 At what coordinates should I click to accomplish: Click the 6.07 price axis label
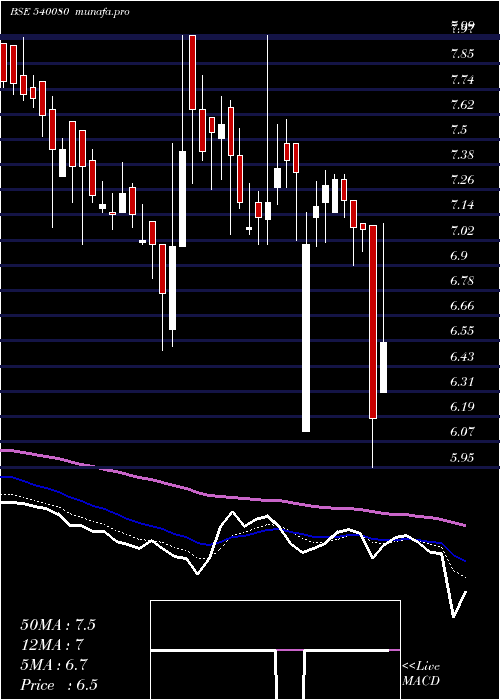point(462,432)
